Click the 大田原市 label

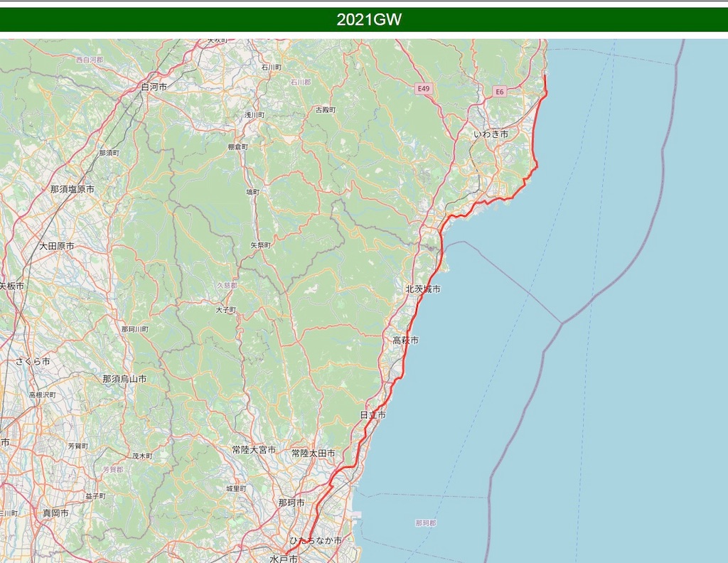pyautogui.click(x=57, y=246)
